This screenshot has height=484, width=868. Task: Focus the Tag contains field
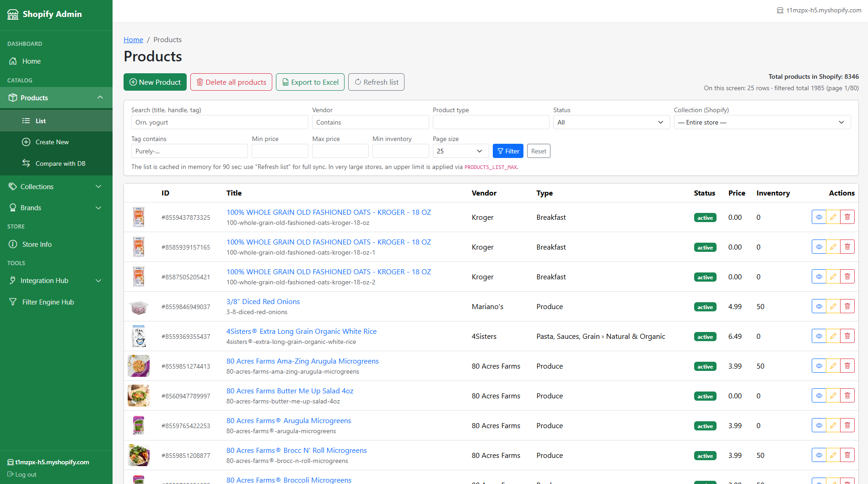pos(189,151)
